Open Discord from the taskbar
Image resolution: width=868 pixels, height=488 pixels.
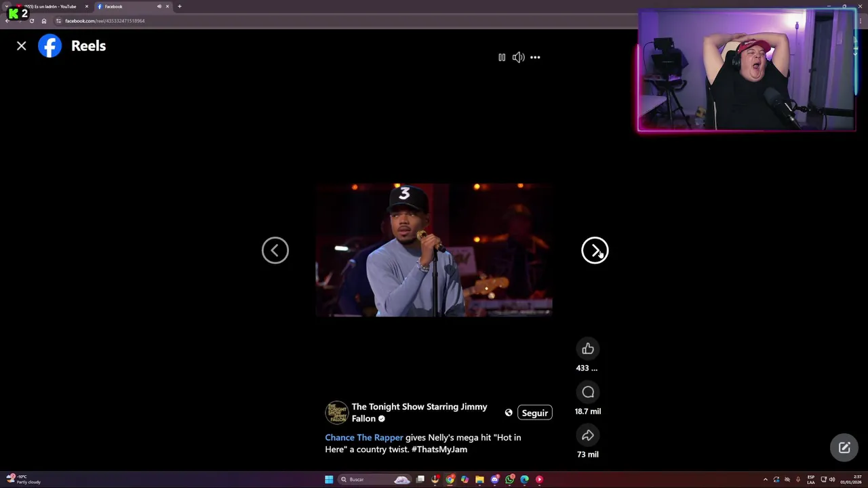(494, 480)
